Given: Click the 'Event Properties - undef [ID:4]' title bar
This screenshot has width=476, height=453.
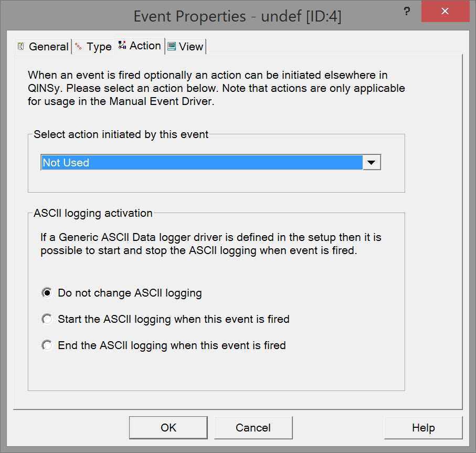Looking at the screenshot, I should tap(237, 16).
